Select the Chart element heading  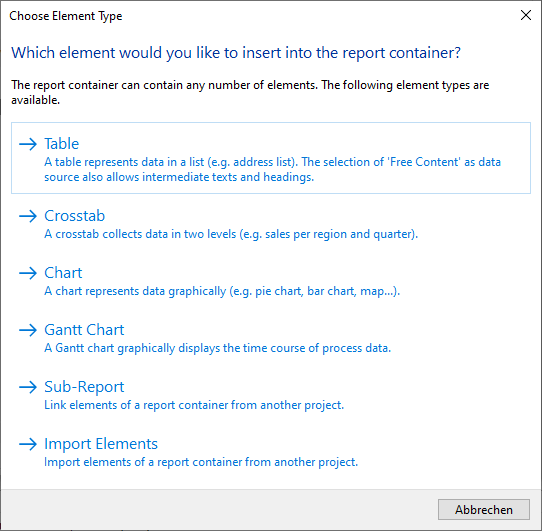click(63, 273)
